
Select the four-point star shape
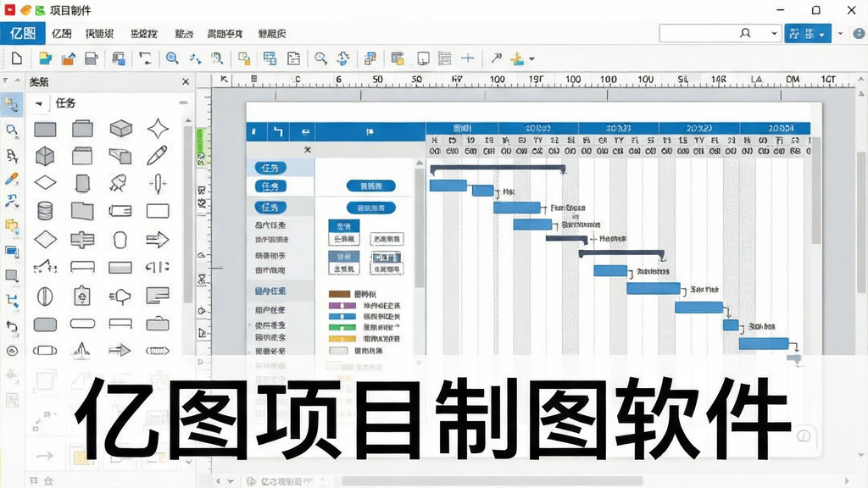158,129
